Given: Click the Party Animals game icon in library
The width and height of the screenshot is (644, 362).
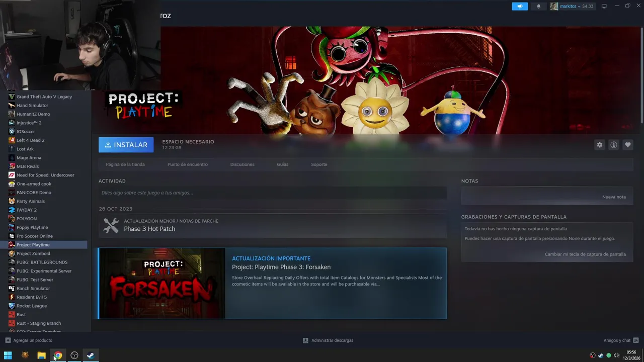Looking at the screenshot, I should tap(12, 201).
